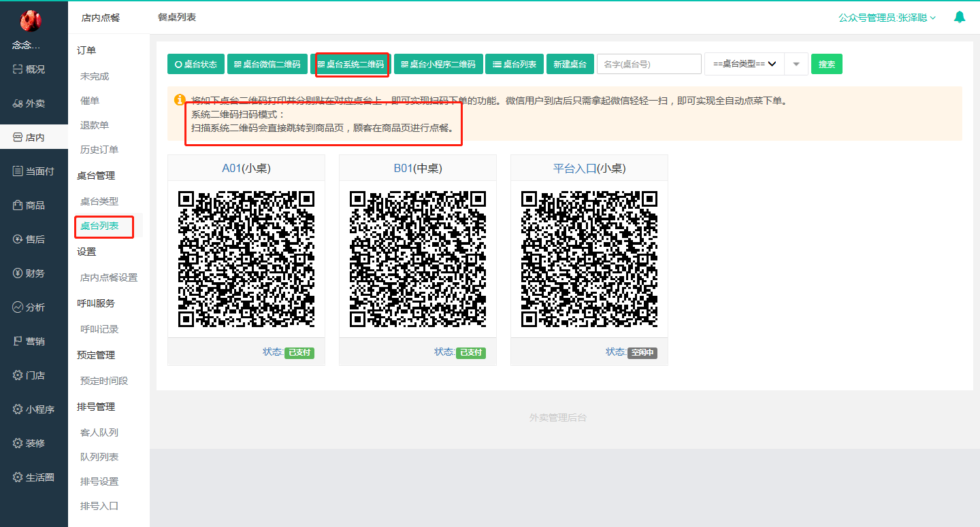Click the 平台入口 table QR code

point(589,259)
